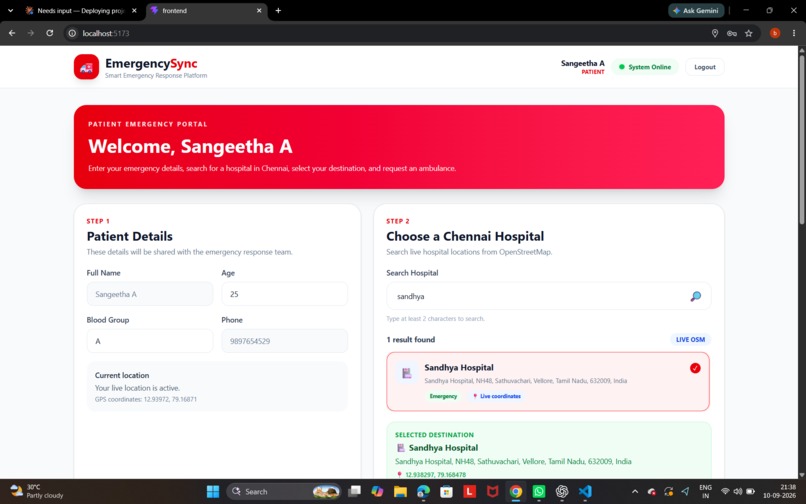Select the frontend browser tab

click(x=207, y=10)
